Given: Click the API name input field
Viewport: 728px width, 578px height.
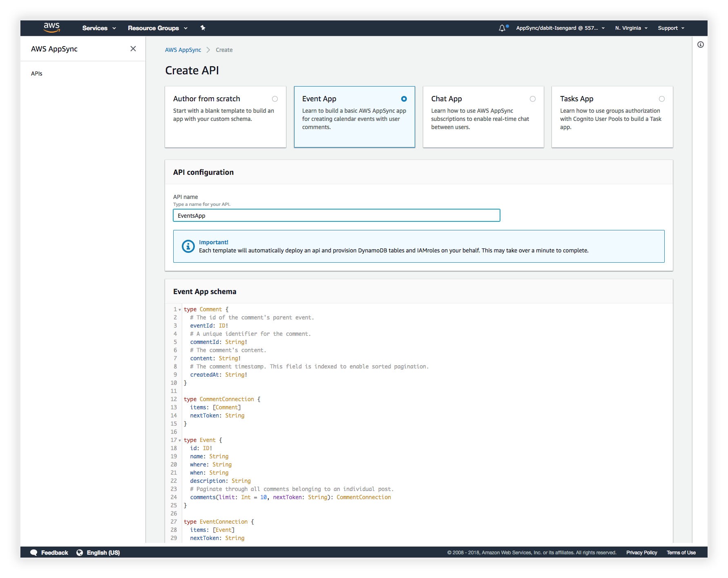Looking at the screenshot, I should pyautogui.click(x=336, y=215).
